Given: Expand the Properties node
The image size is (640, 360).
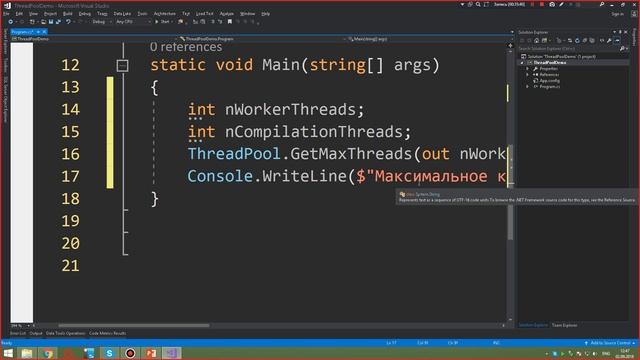Looking at the screenshot, I should coord(527,69).
